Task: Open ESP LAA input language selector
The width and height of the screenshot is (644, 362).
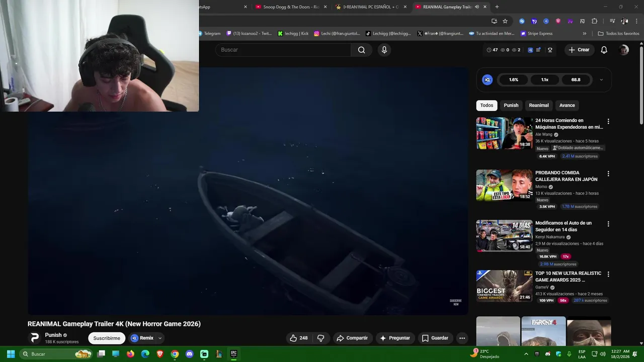Action: click(582, 354)
